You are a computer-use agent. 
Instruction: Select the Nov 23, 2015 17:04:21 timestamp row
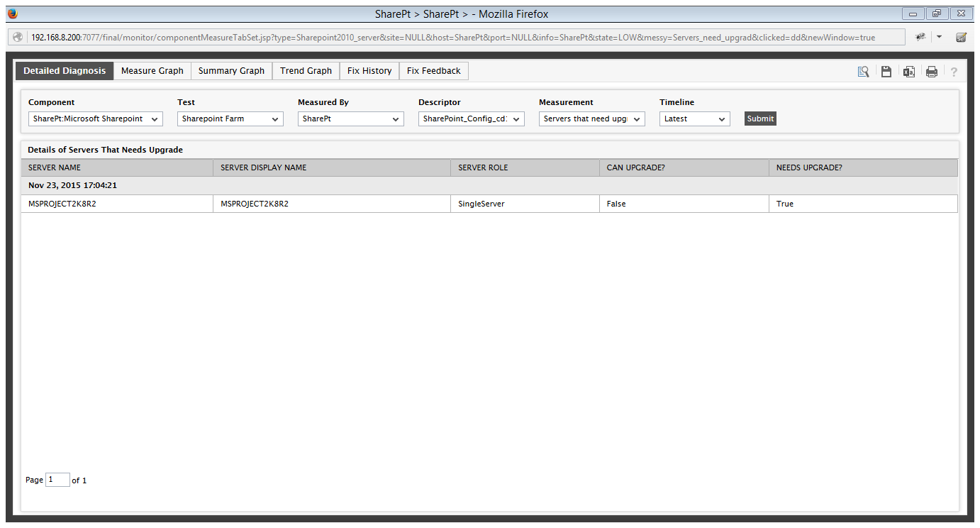point(489,186)
